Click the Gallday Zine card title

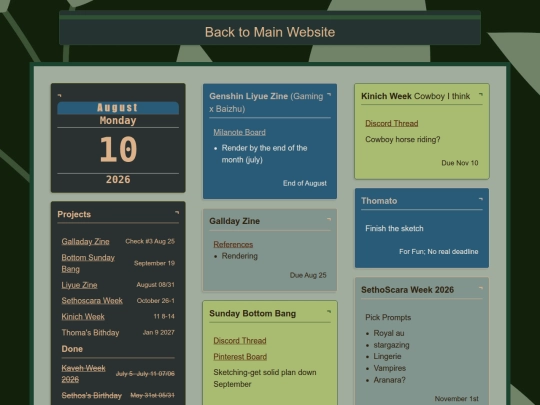[x=235, y=221]
